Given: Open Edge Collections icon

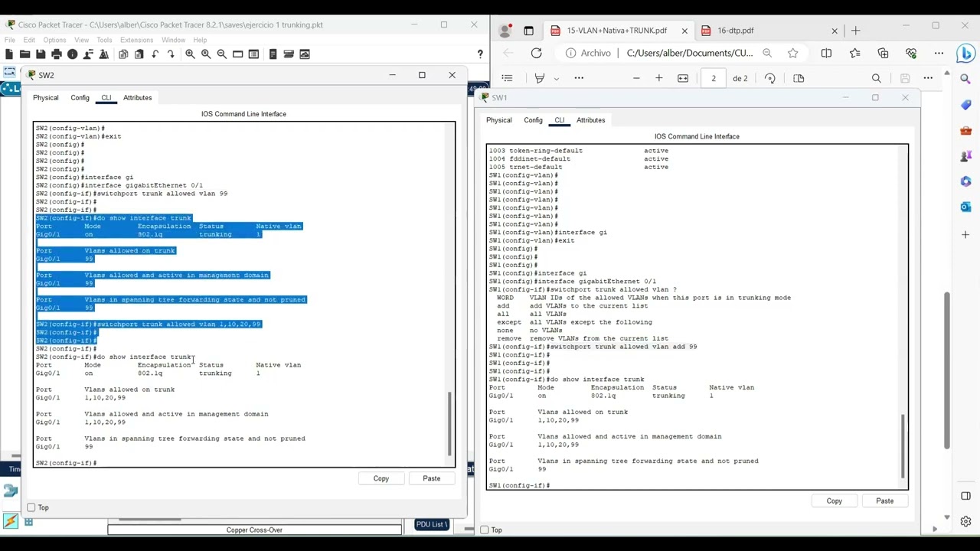Looking at the screenshot, I should click(883, 53).
